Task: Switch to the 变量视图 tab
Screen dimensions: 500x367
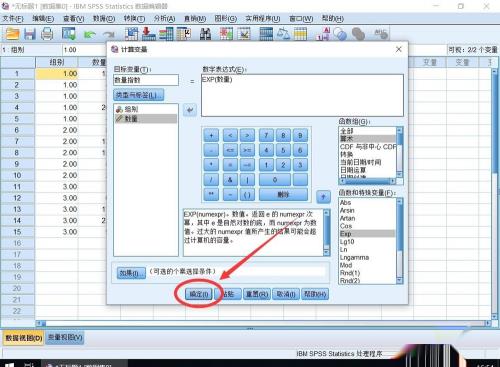Action: pyautogui.click(x=65, y=338)
